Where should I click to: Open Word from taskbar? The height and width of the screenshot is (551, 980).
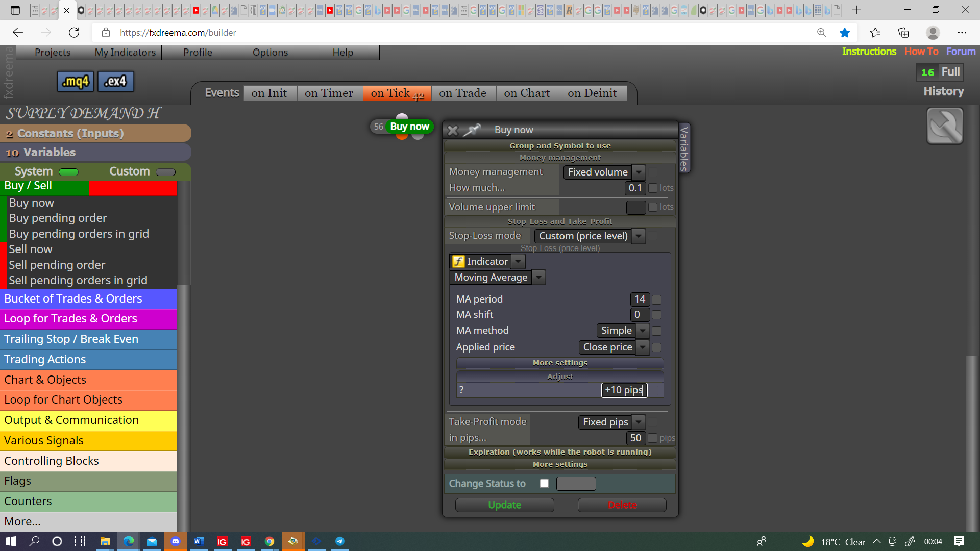tap(199, 541)
